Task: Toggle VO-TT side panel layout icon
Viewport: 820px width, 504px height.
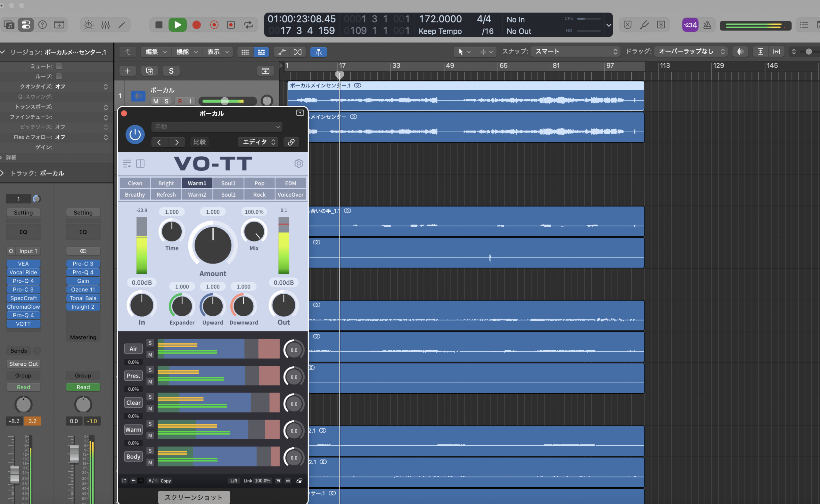Action: [x=140, y=163]
